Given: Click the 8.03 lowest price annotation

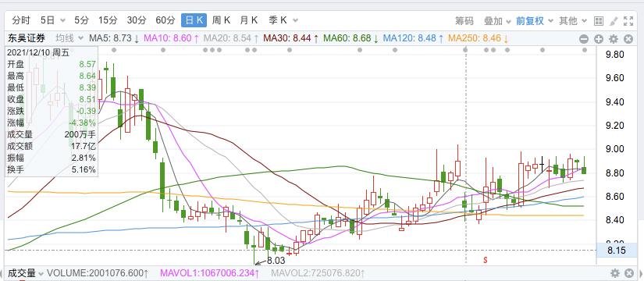Looking at the screenshot, I should point(276,261).
